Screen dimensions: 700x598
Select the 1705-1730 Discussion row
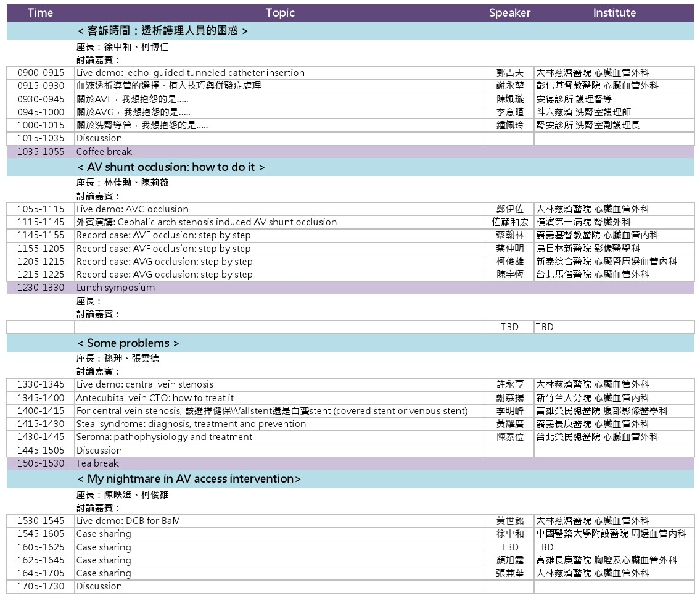click(x=100, y=586)
